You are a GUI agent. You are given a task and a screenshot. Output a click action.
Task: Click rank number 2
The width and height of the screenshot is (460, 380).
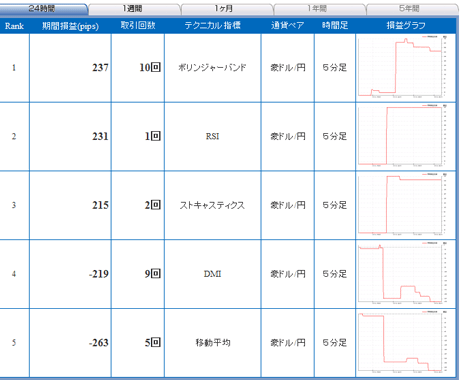[14, 136]
